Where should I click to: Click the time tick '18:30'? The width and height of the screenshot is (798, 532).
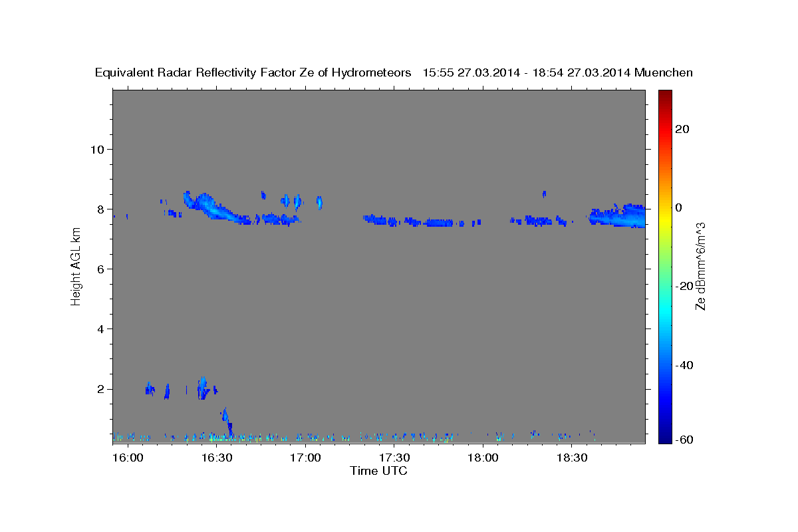571,458
